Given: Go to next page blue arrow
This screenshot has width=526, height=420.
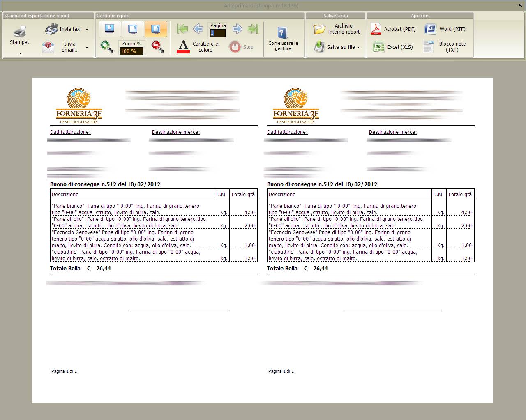Looking at the screenshot, I should [238, 29].
